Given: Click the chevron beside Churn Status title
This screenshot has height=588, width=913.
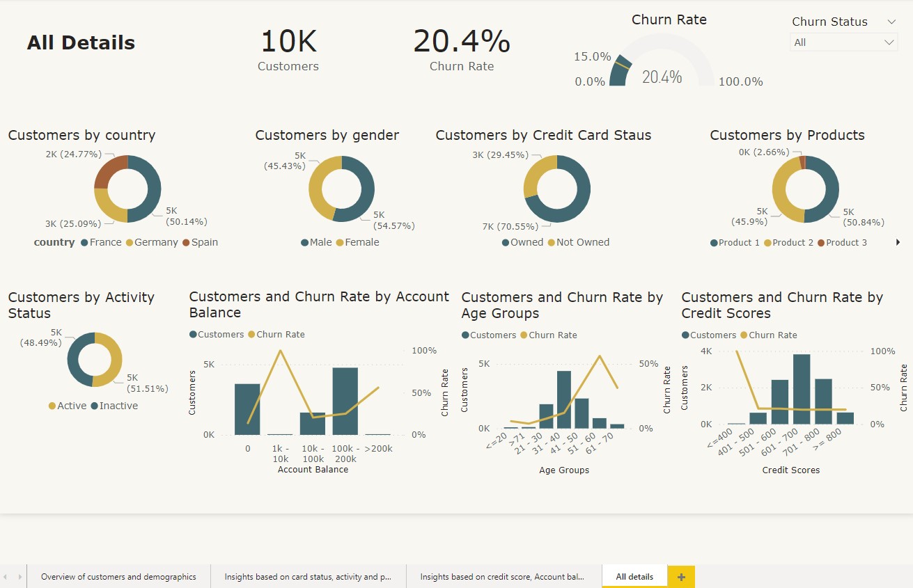Looking at the screenshot, I should (x=893, y=21).
